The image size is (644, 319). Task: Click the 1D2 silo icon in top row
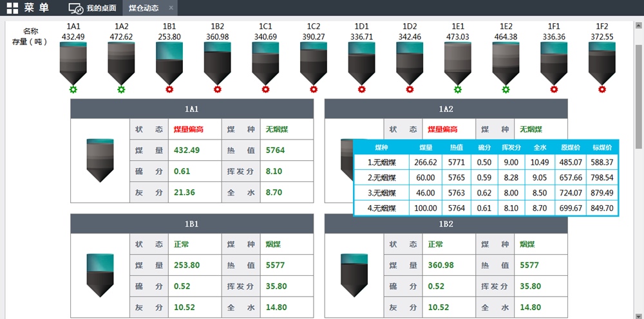pyautogui.click(x=410, y=63)
